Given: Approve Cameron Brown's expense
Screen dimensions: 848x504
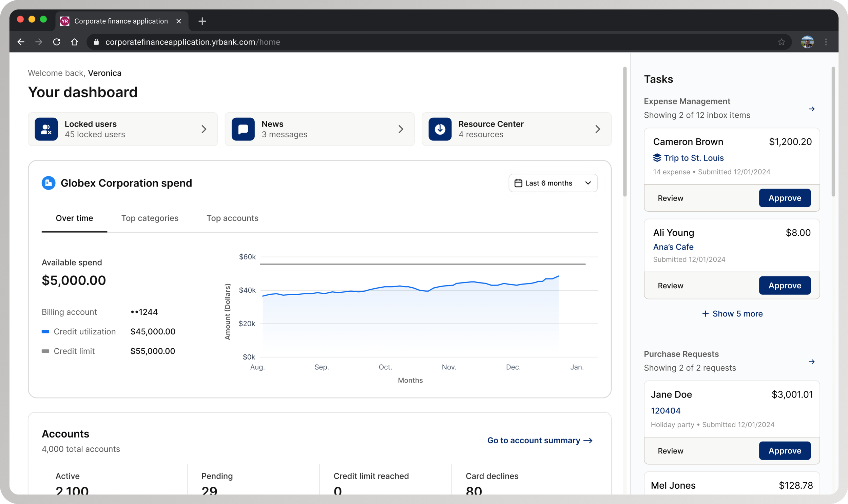Looking at the screenshot, I should pos(785,198).
